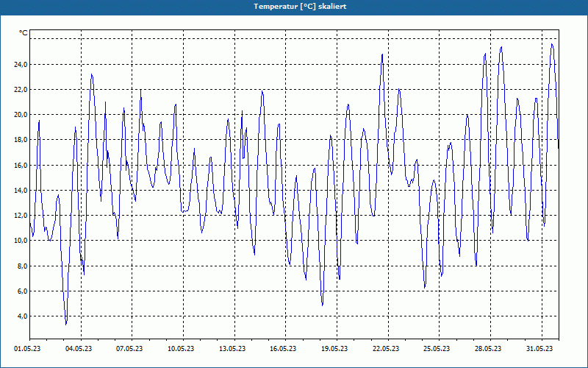The width and height of the screenshot is (588, 368).
Task: Click the 25.05.23 date label
Action: [437, 349]
